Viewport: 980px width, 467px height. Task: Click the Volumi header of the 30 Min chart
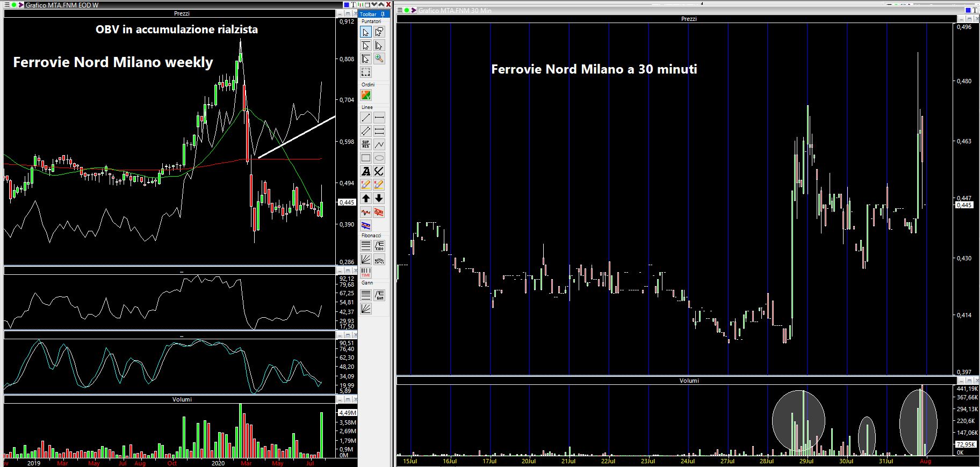coord(689,381)
